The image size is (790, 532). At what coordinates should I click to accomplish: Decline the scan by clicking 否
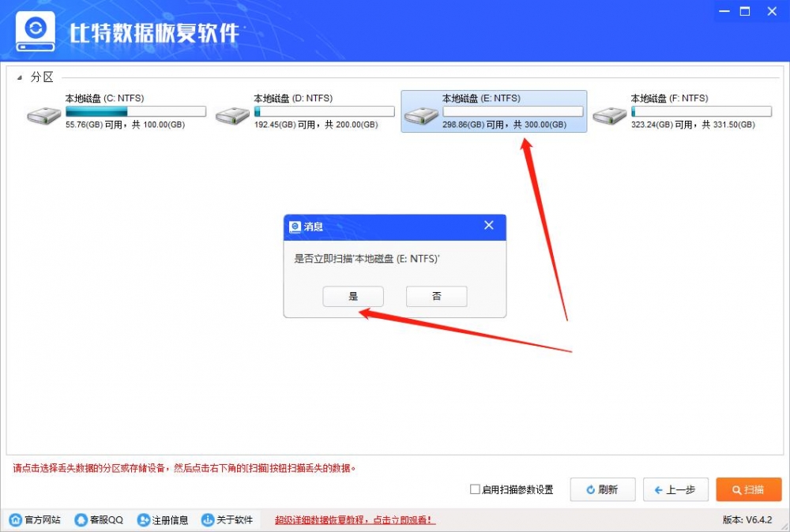436,296
